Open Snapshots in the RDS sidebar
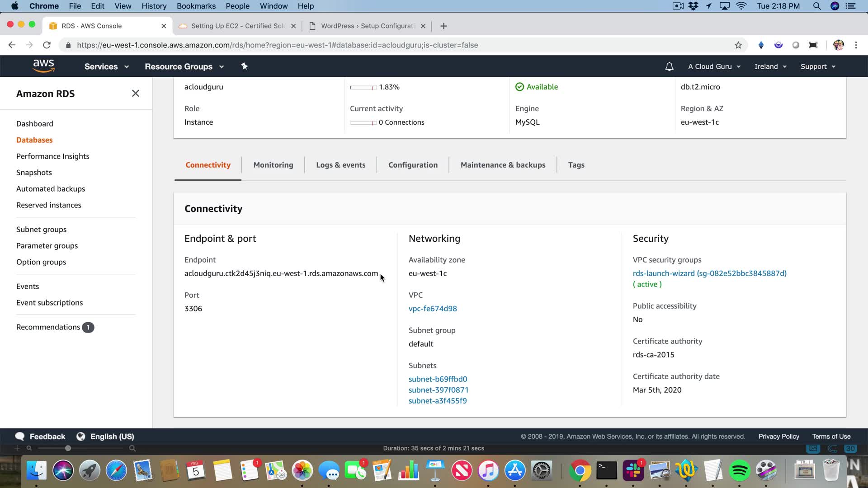Viewport: 868px width, 488px height. pos(34,173)
